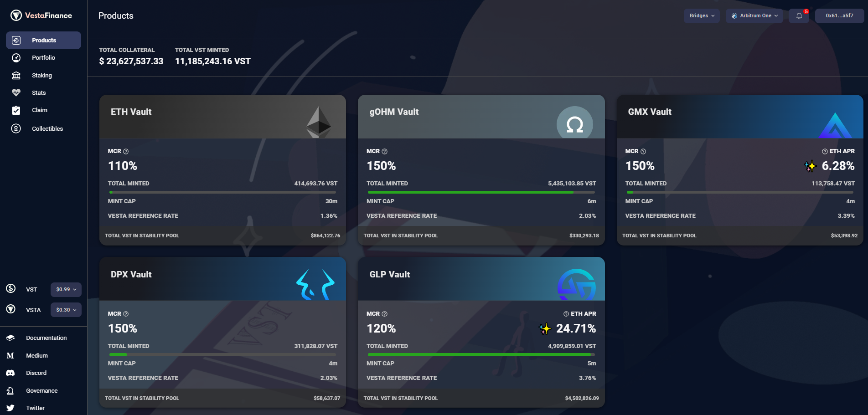The width and height of the screenshot is (868, 415).
Task: Click MCR help icon in GMX Vault
Action: pos(643,151)
